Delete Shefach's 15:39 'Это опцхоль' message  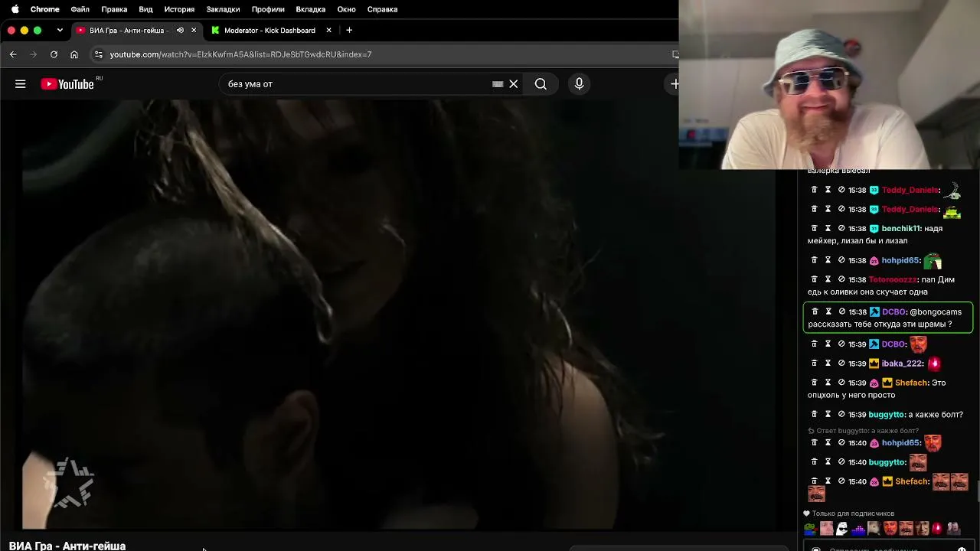[x=815, y=383]
